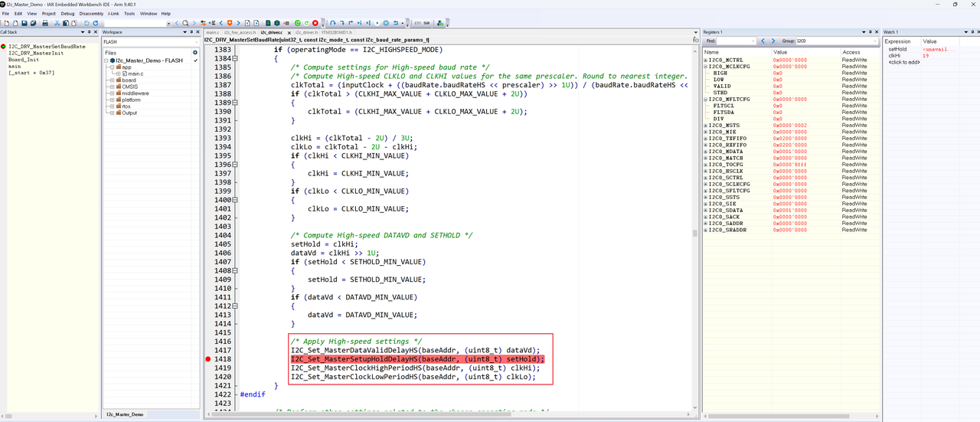
Task: Click the Undo arrow icon
Action: [x=87, y=23]
